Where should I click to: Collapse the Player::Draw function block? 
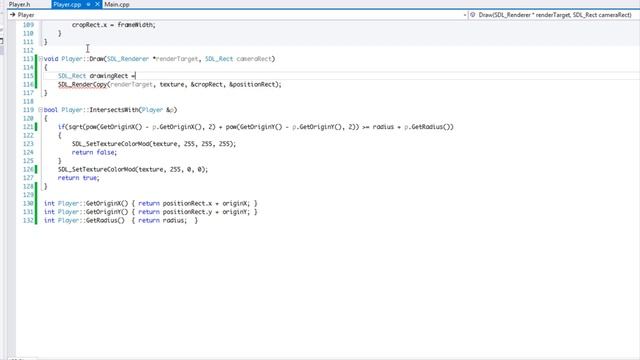[40, 59]
